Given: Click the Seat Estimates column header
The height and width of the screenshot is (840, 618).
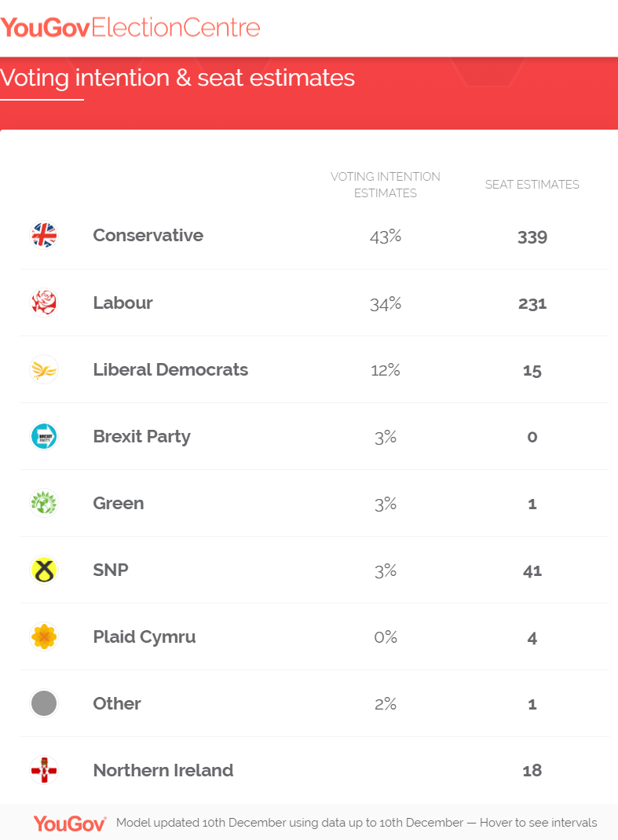Looking at the screenshot, I should point(532,185).
